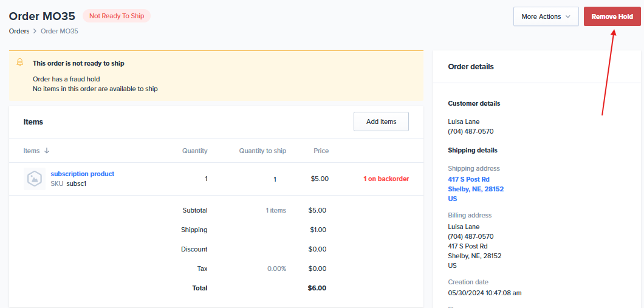Open the subscription product link

[x=82, y=174]
